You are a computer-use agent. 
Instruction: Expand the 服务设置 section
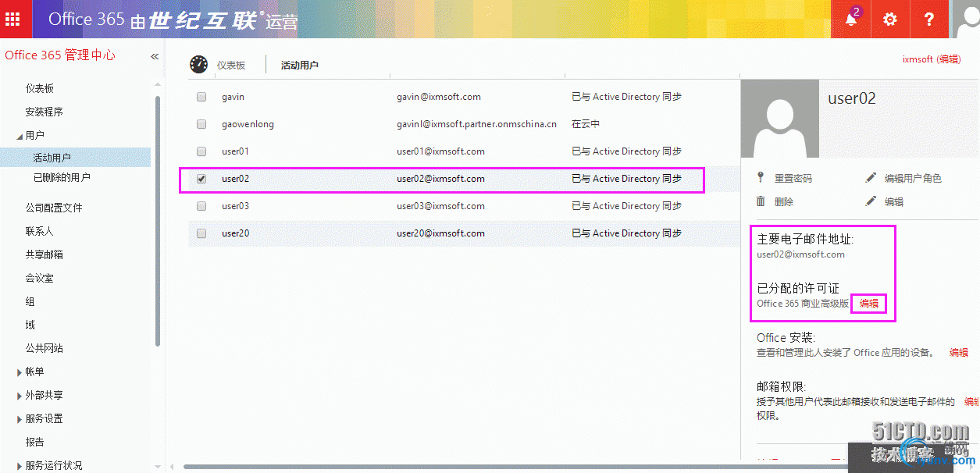tap(20, 419)
